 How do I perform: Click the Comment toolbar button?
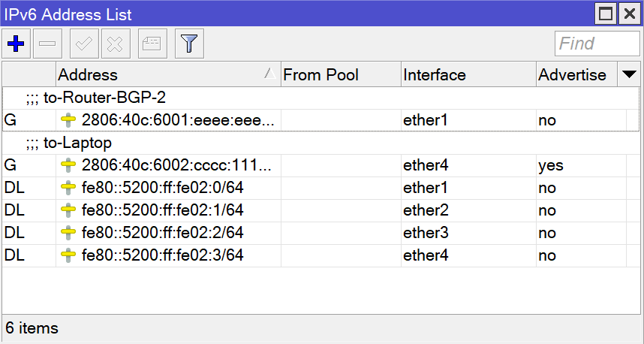coord(152,44)
